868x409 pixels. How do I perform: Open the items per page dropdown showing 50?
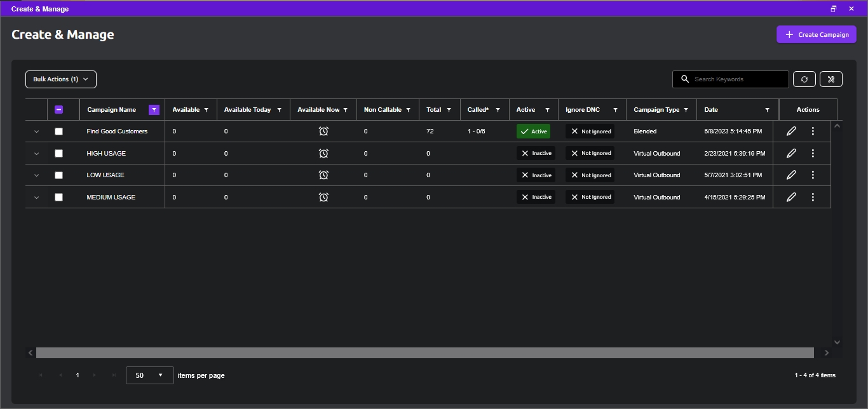150,375
